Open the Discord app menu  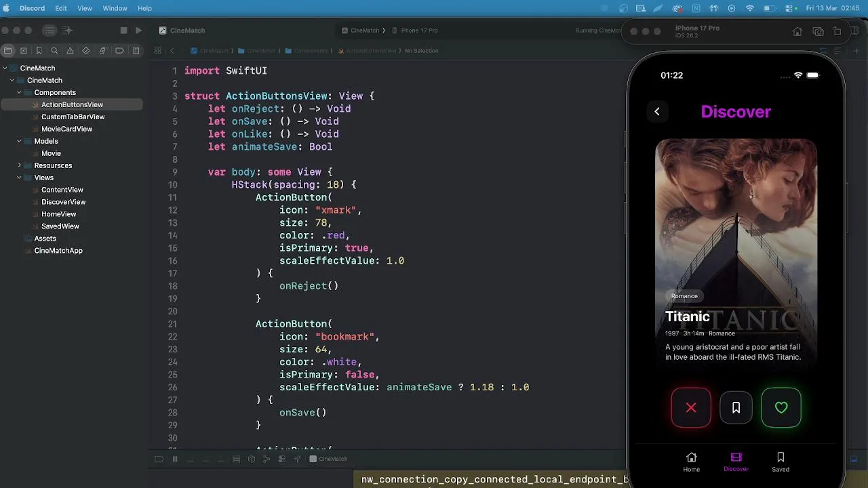(32, 8)
